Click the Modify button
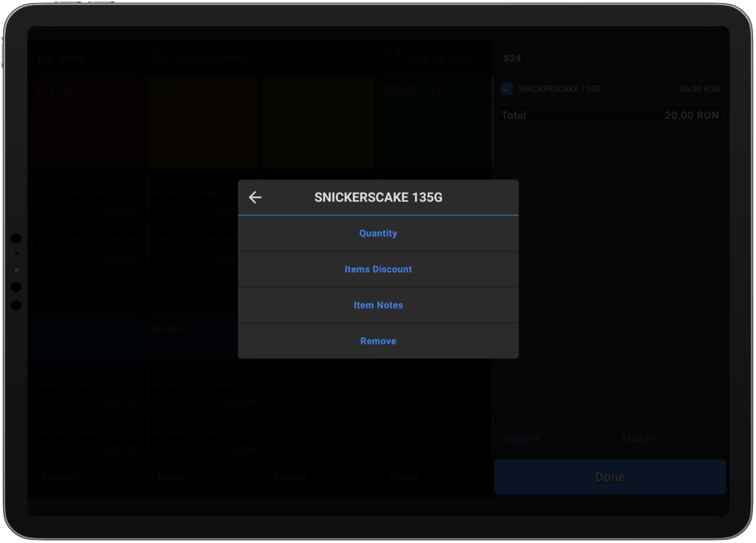Screen dimensions: 756x543 [669, 438]
